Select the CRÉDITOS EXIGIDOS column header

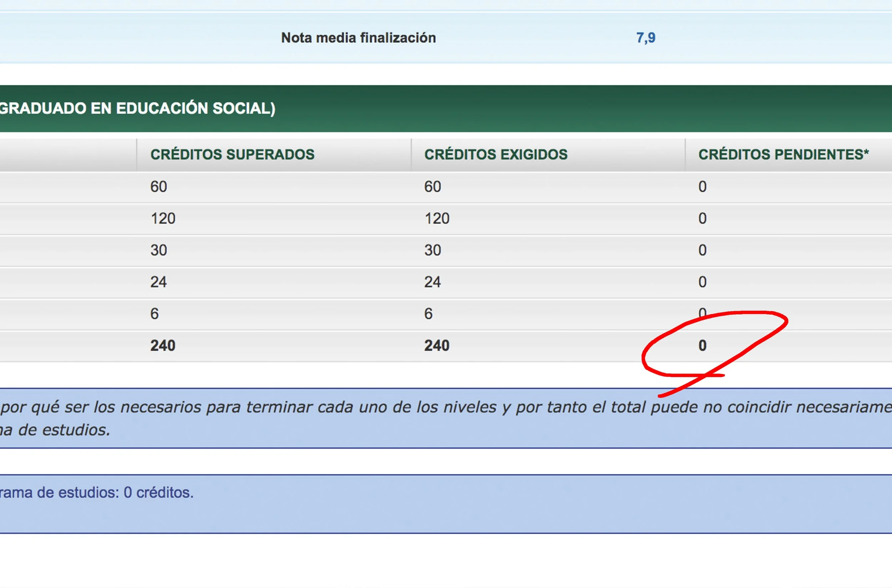(x=496, y=154)
